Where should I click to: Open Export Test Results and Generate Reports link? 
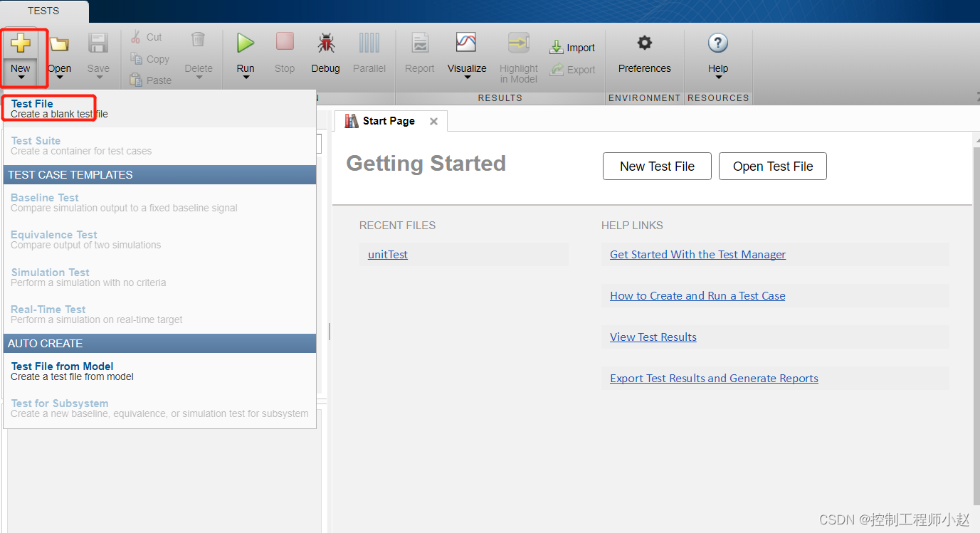714,379
